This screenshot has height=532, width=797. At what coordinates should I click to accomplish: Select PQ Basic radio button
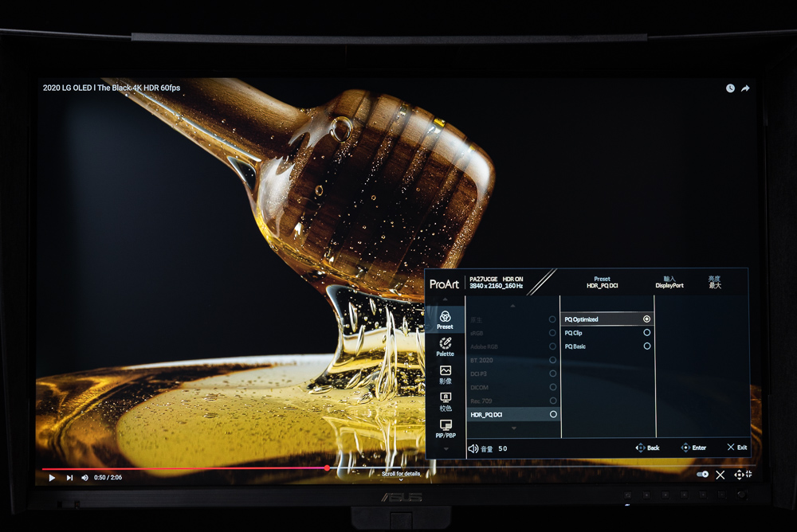pyautogui.click(x=646, y=346)
